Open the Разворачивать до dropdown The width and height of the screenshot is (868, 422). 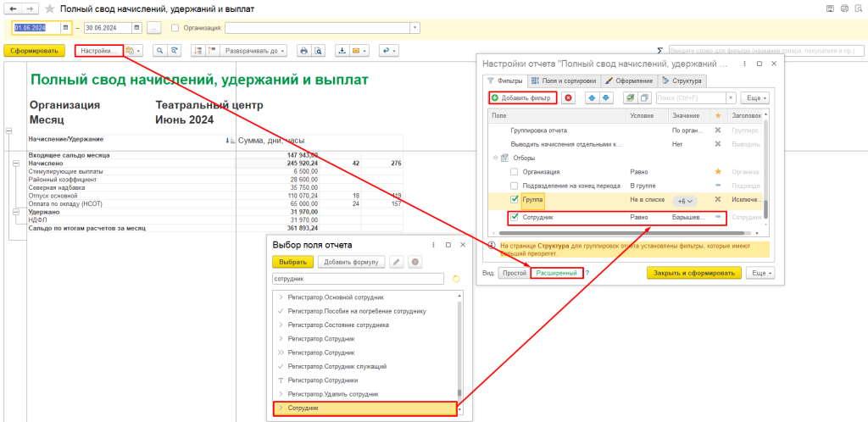click(x=255, y=51)
